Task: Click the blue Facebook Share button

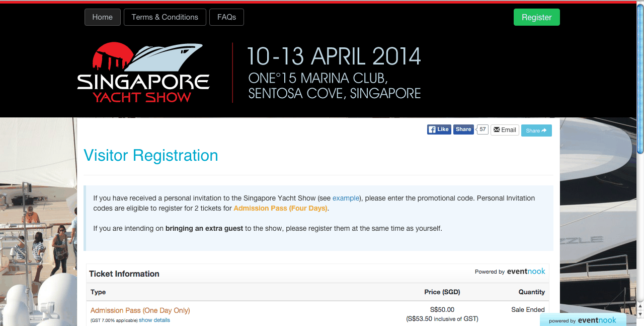Action: (x=463, y=129)
